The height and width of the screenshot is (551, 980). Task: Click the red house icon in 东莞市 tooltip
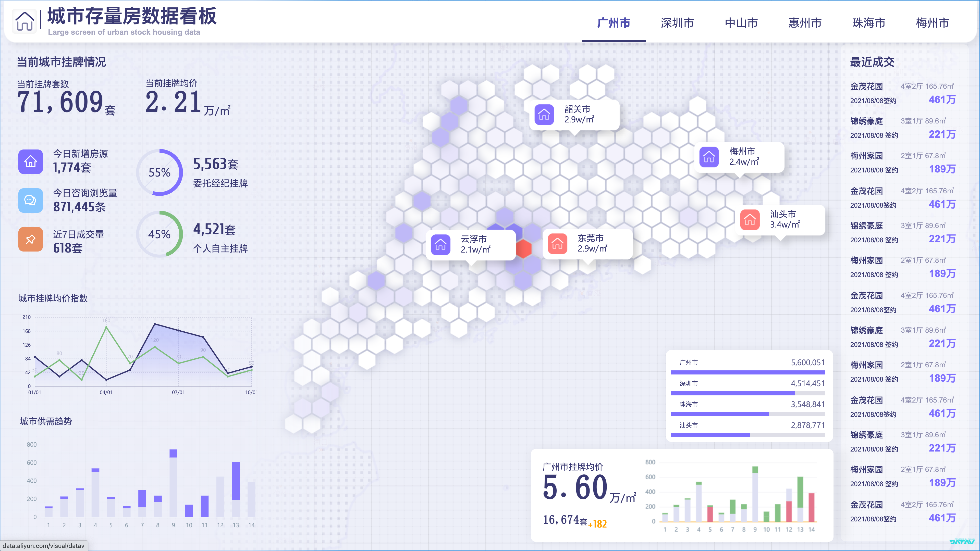[557, 244]
